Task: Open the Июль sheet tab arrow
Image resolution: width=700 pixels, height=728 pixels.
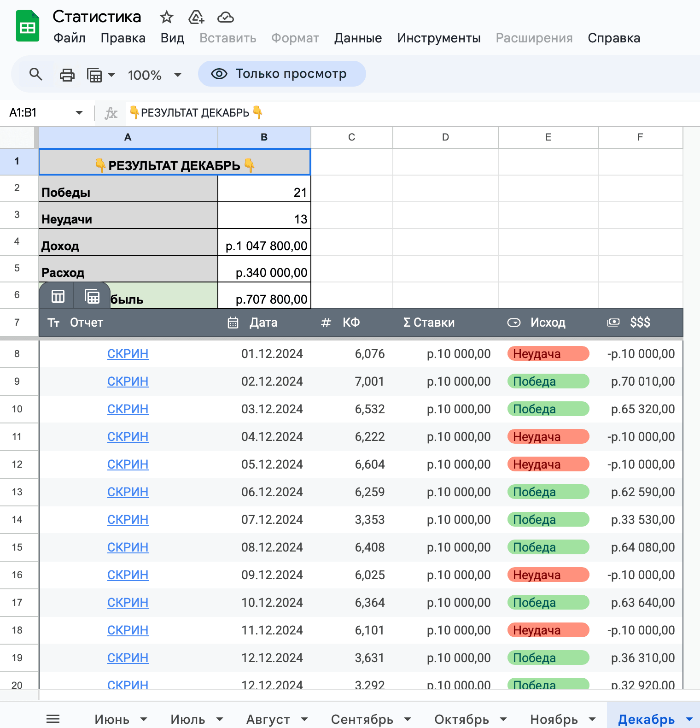Action: (220, 719)
